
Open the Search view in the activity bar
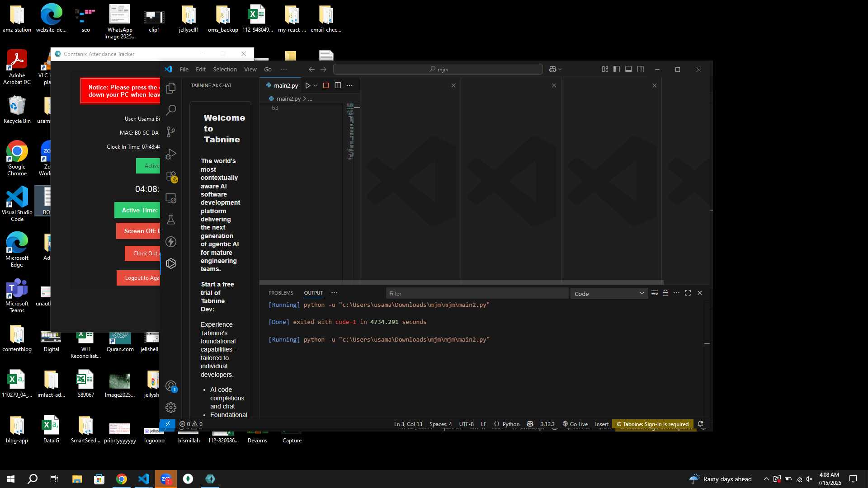[x=171, y=110]
